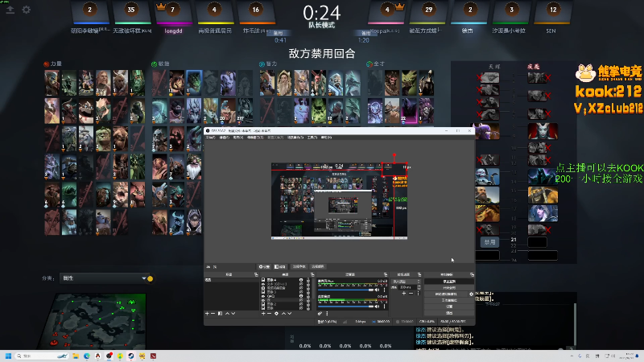Open the OBS 停靠窗口 (Docks) menu
Screen dimensions: 644x362
tap(255, 137)
